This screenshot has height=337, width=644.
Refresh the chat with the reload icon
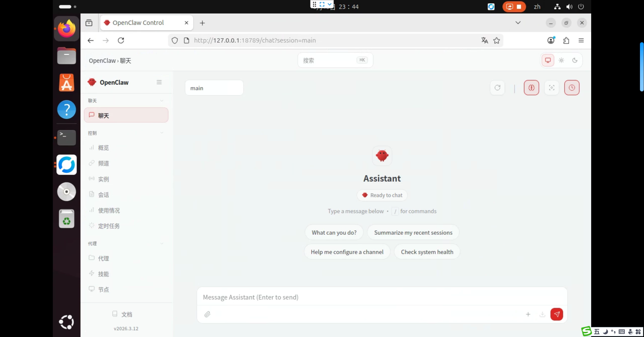pos(497,88)
